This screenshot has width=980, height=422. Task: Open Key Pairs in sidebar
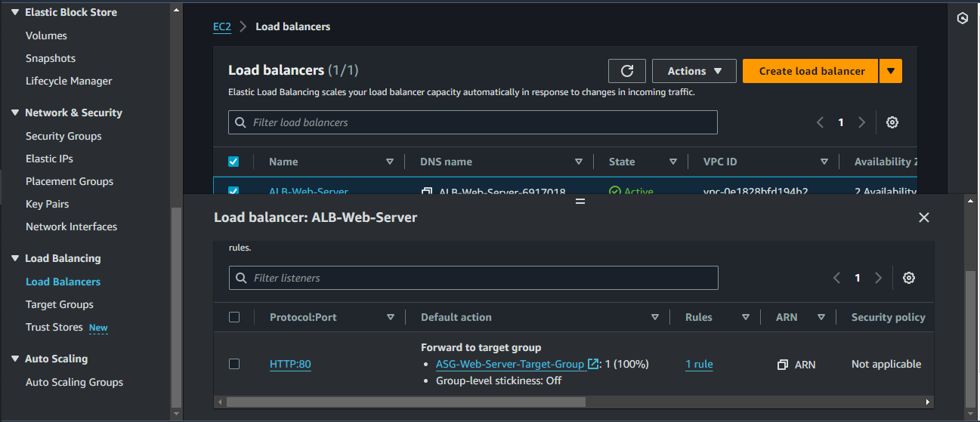pyautogui.click(x=48, y=204)
